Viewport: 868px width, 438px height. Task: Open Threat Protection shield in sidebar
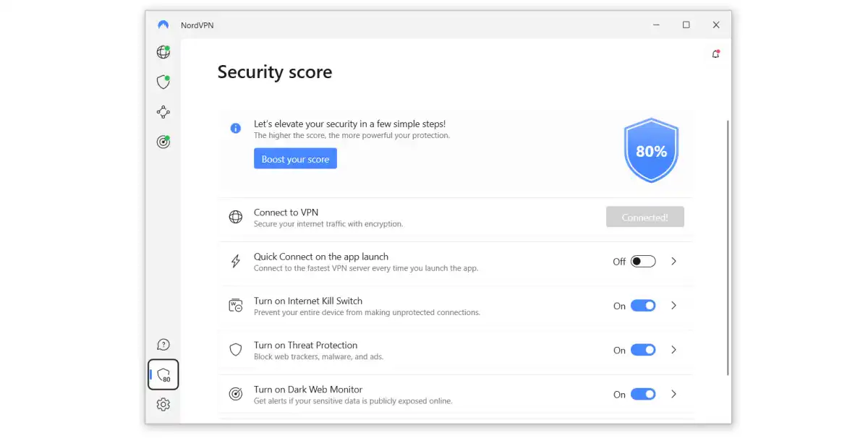(x=163, y=82)
